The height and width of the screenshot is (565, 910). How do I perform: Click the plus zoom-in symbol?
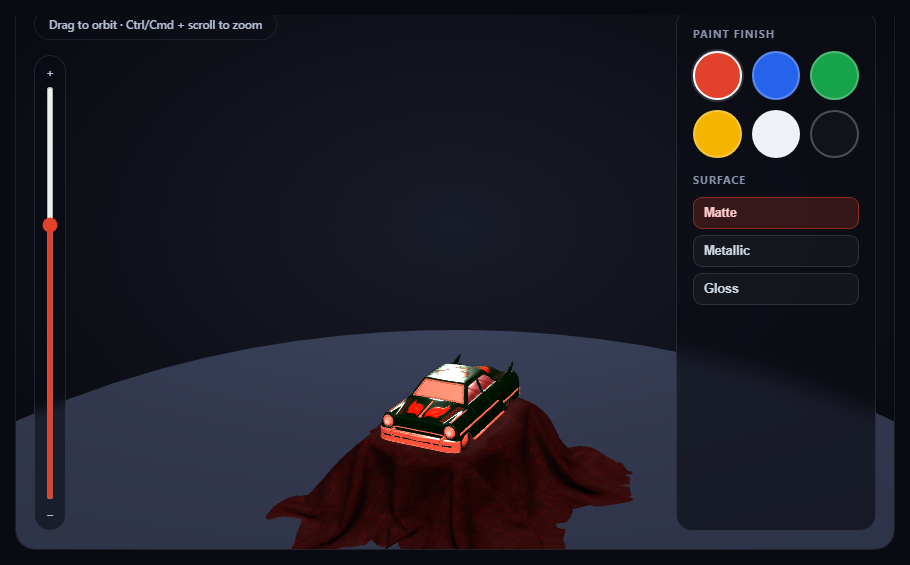50,74
